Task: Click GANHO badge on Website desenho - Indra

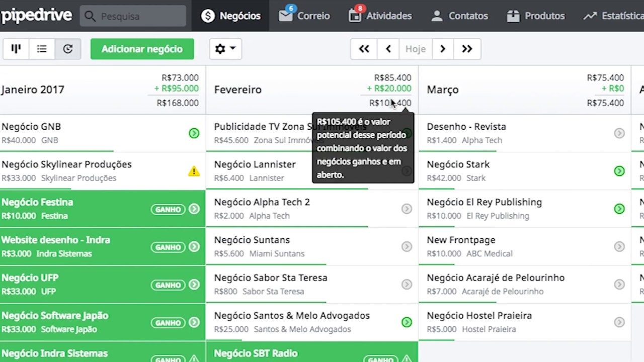Action: coord(168,247)
